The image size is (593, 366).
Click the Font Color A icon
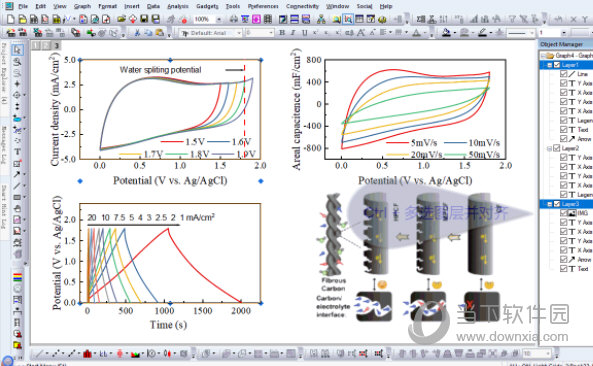pyautogui.click(x=416, y=33)
